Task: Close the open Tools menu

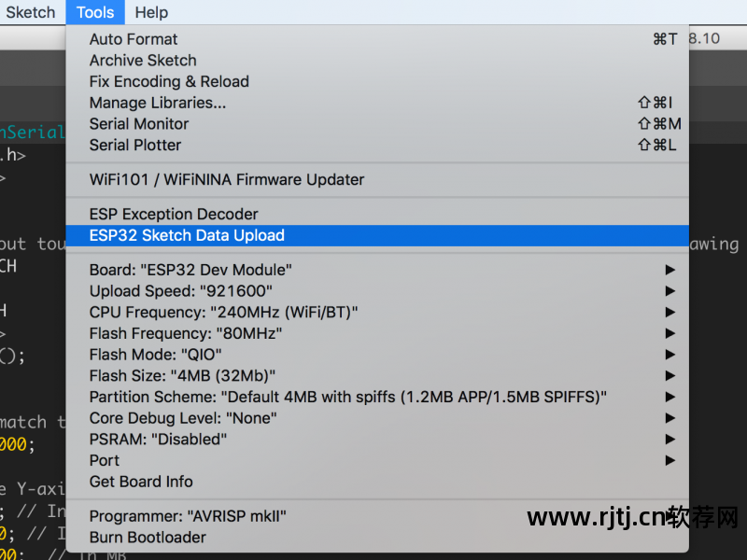Action: (95, 12)
